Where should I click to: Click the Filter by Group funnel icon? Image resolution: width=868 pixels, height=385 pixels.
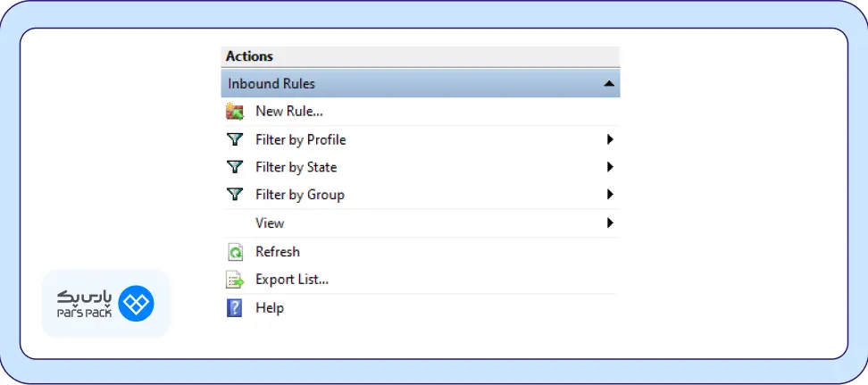pos(235,195)
